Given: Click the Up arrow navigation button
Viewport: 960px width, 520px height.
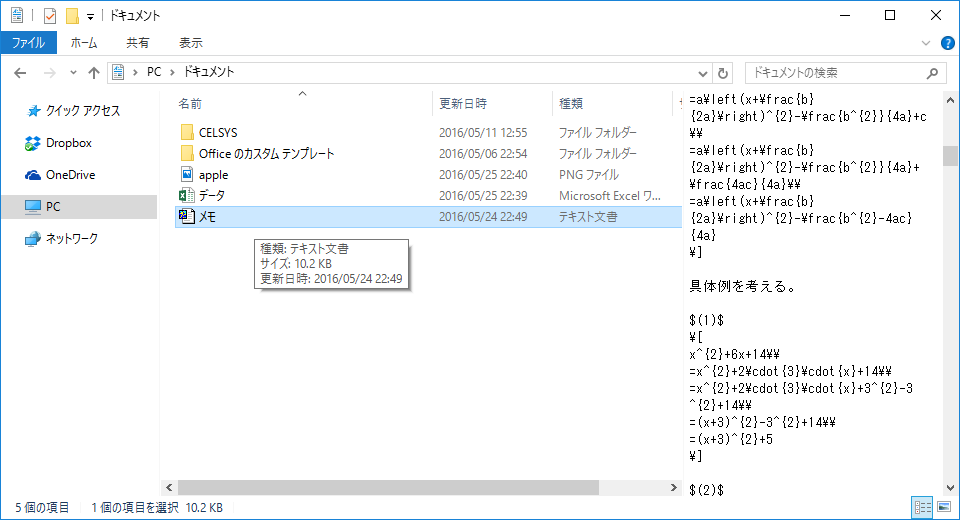Looking at the screenshot, I should [94, 73].
